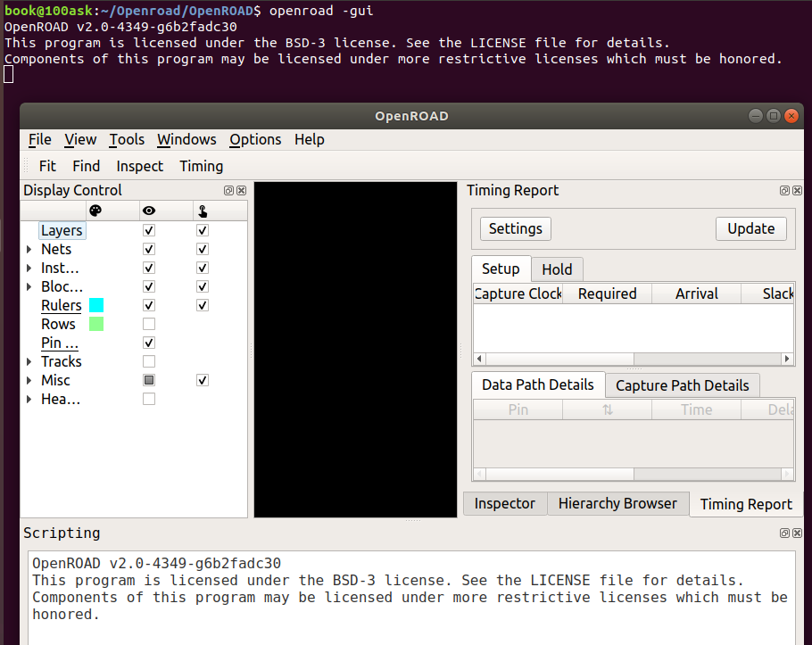
Task: Close the Display Control panel
Action: [x=241, y=191]
